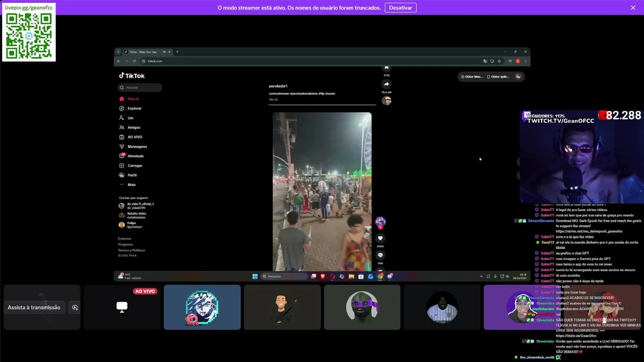Click the linktr.ee/GeanOfcc link in chat

pyautogui.click(x=576, y=336)
